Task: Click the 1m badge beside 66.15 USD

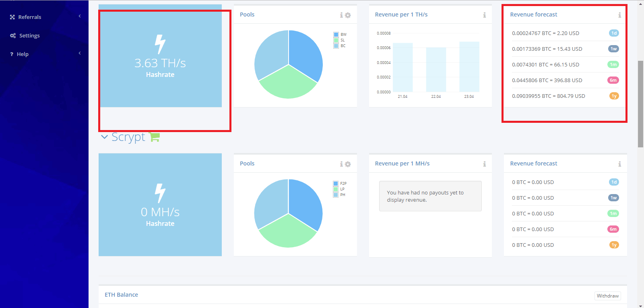Action: click(613, 64)
